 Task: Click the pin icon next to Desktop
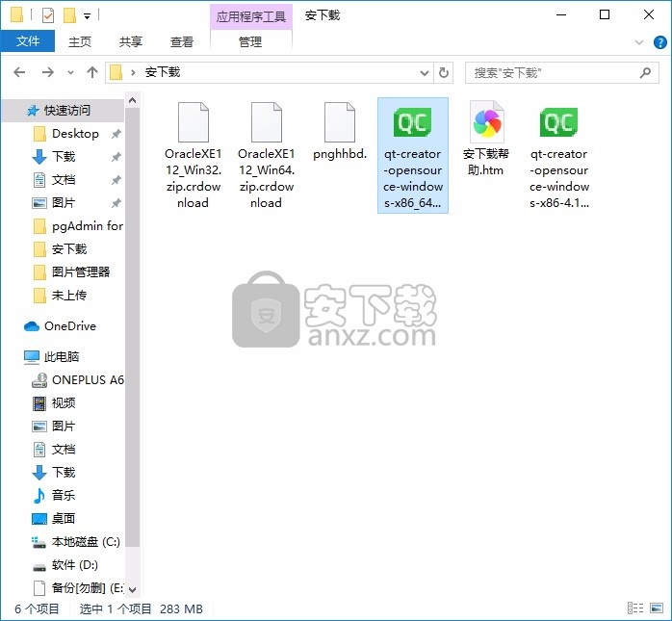click(x=116, y=134)
